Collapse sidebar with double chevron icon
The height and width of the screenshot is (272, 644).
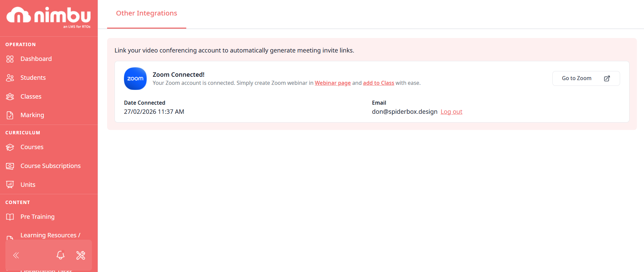tap(16, 255)
